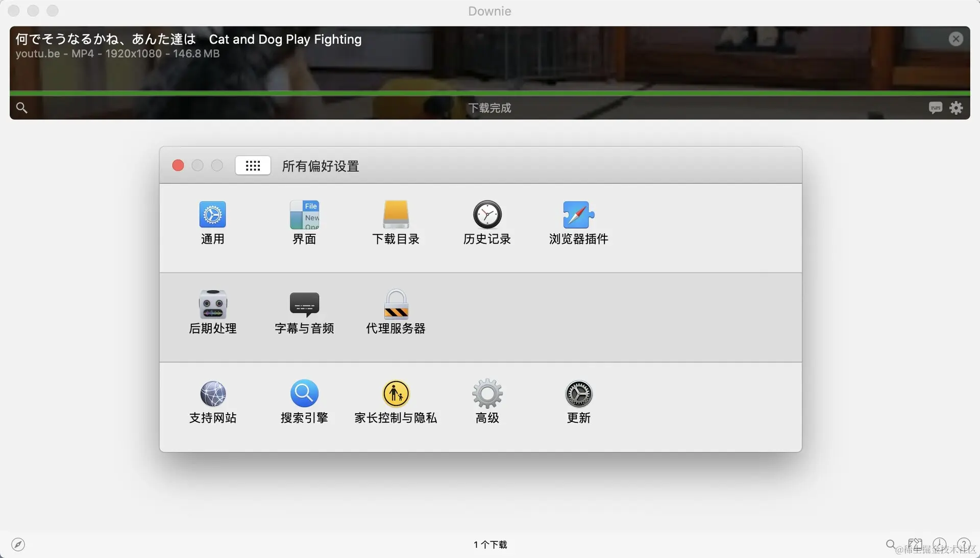Dismiss the Cat and Dog download via the X
Screen dimensions: 980x558
click(955, 39)
